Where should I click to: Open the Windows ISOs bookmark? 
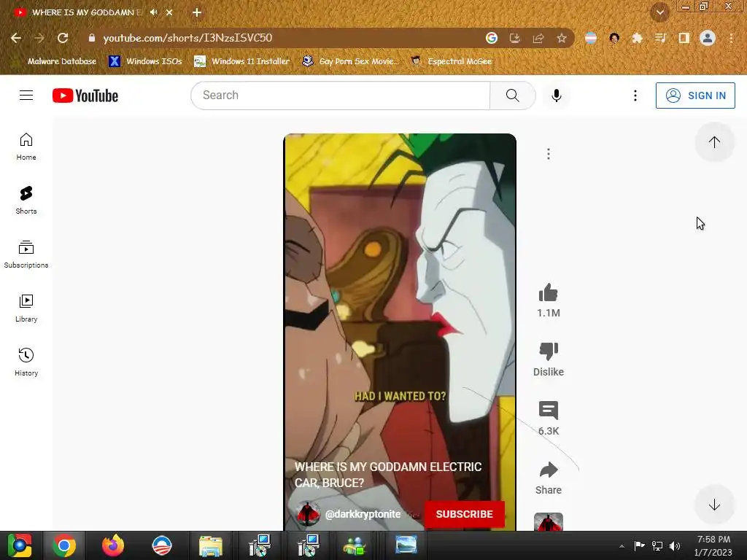pos(145,61)
